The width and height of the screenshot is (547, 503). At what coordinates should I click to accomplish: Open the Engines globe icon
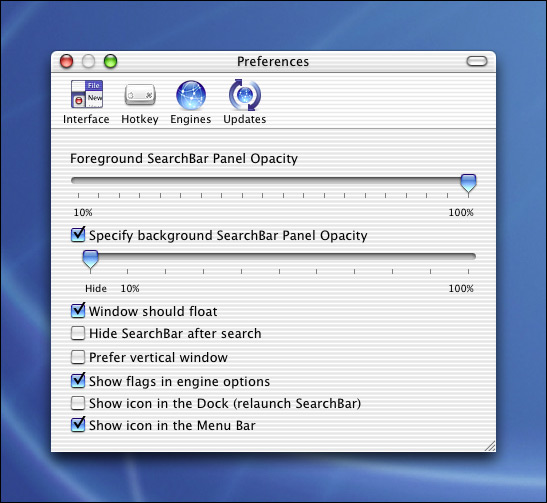click(x=191, y=95)
